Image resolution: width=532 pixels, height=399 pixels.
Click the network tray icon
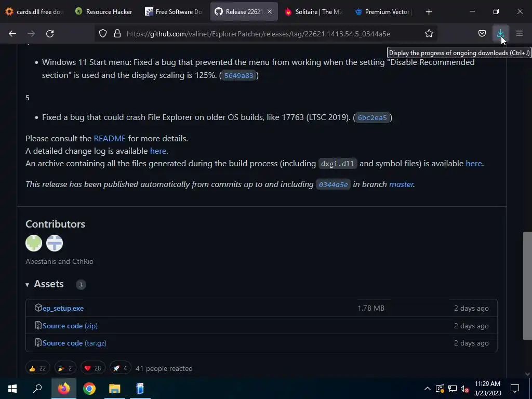click(453, 389)
